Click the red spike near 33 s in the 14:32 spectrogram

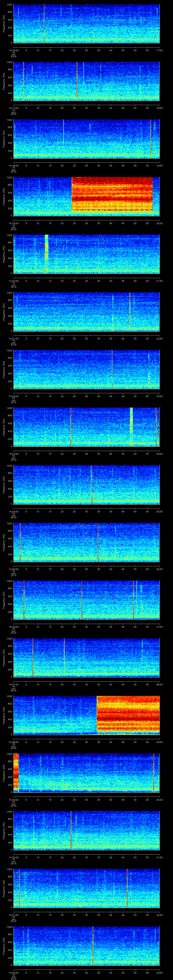93,946
